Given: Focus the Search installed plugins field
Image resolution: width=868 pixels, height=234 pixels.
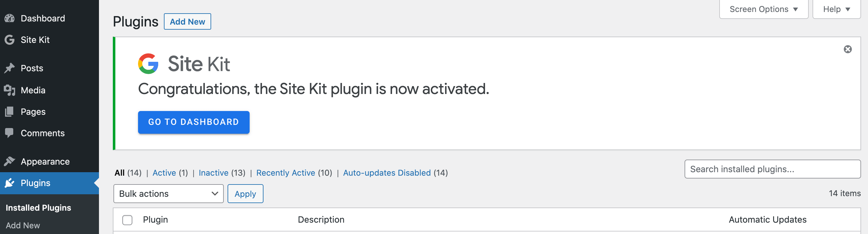Looking at the screenshot, I should (772, 169).
